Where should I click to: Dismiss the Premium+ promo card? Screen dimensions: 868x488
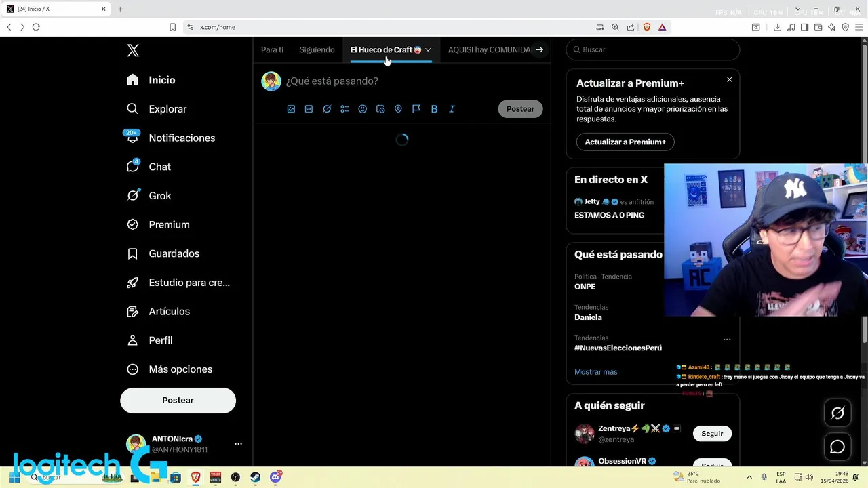click(x=730, y=80)
